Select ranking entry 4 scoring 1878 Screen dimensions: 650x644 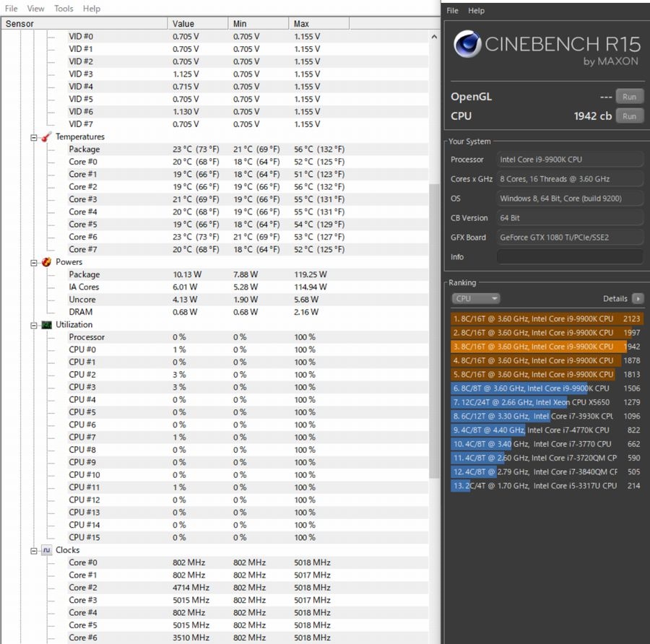tap(547, 360)
